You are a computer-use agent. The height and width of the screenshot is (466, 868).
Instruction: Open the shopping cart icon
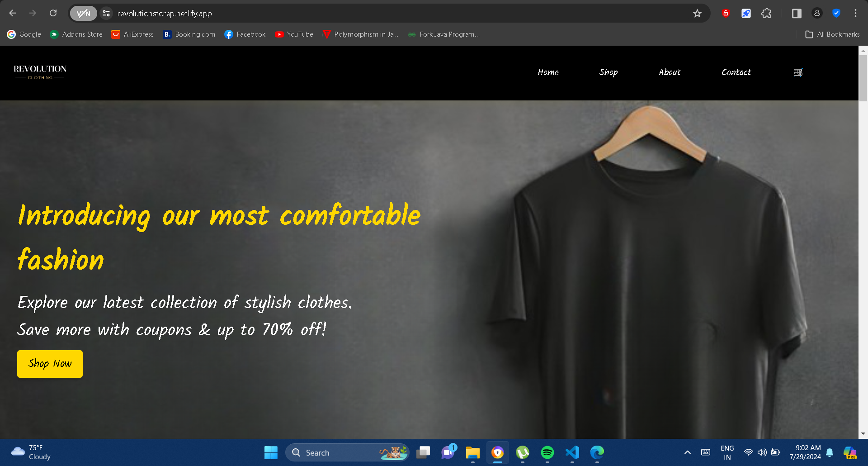(x=798, y=72)
